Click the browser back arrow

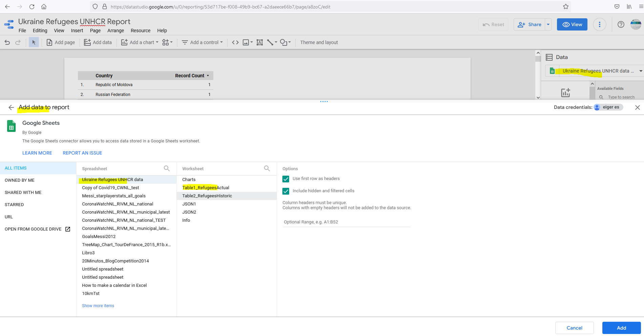tap(7, 6)
